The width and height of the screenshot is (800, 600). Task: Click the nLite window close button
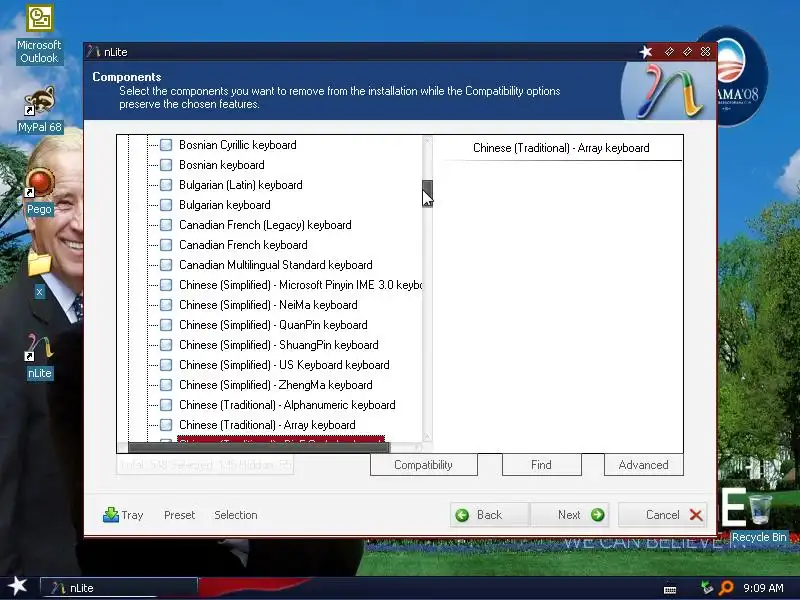[x=705, y=52]
